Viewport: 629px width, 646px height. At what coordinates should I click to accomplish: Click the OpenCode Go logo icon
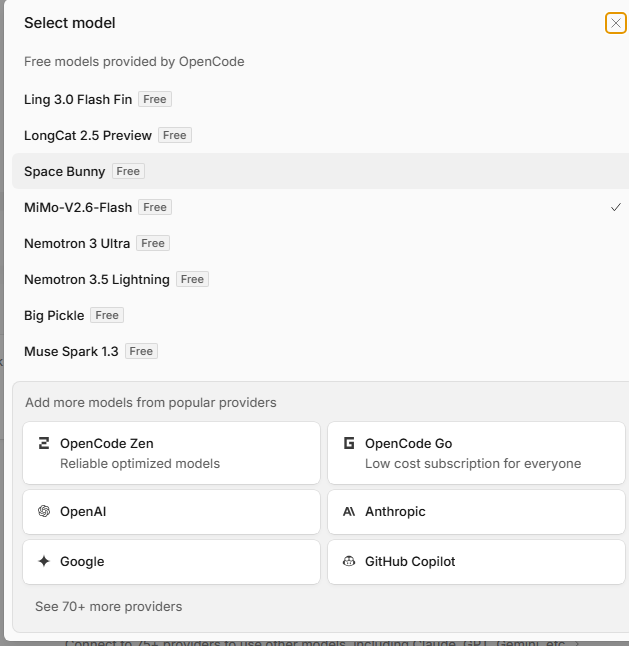[x=349, y=443]
